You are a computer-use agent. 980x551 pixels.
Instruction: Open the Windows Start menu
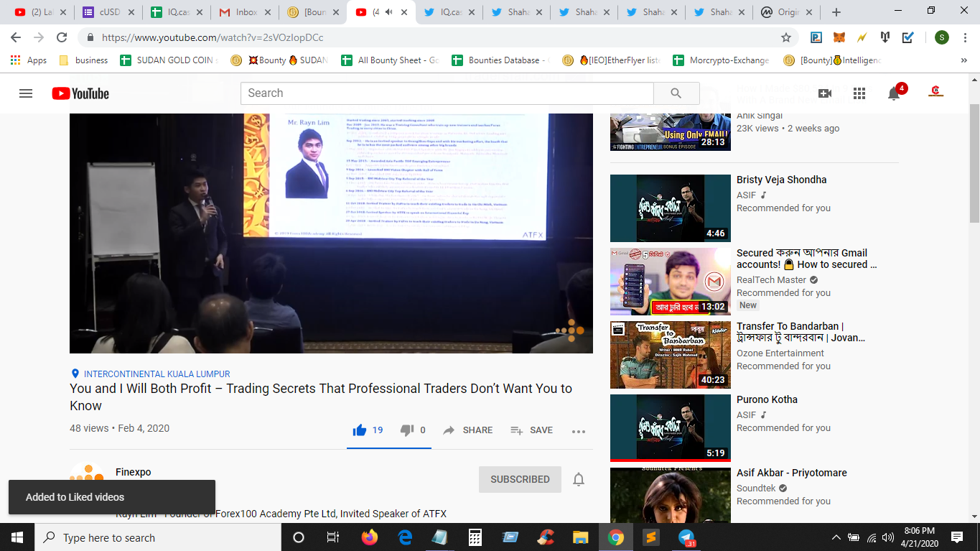pyautogui.click(x=17, y=537)
